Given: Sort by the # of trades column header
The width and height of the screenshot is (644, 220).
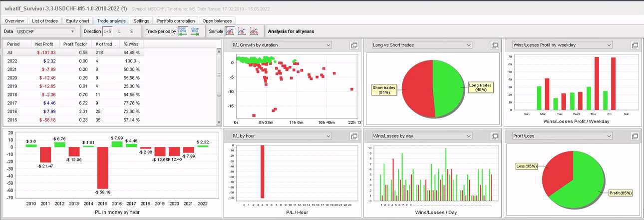Looking at the screenshot, I should (106, 44).
